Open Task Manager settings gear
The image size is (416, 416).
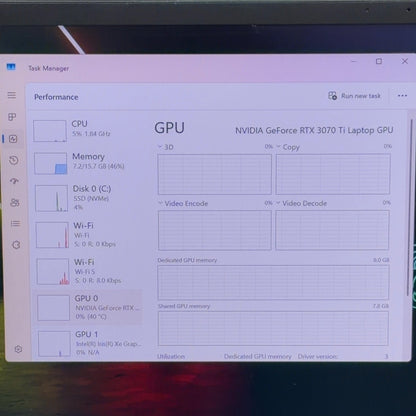pyautogui.click(x=18, y=349)
